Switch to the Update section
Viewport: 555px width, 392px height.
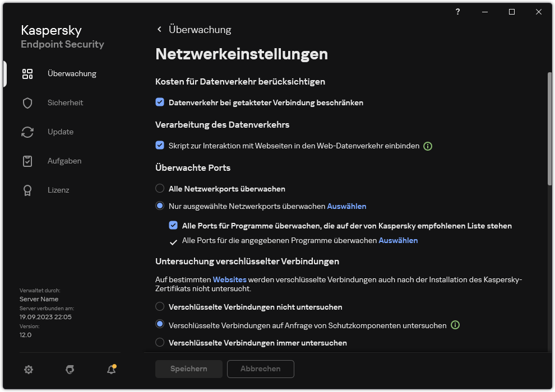coord(60,132)
